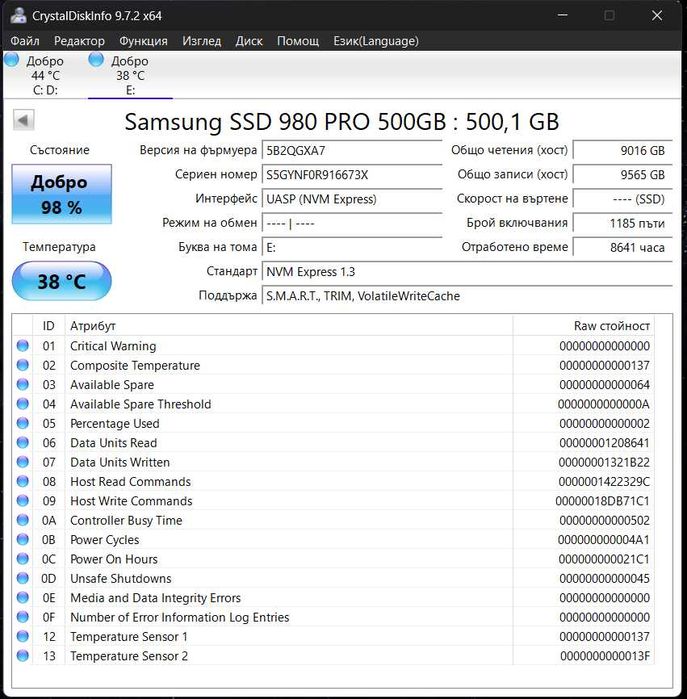Select the Power Cycles attribute text
Image resolution: width=687 pixels, height=699 pixels.
click(x=105, y=540)
